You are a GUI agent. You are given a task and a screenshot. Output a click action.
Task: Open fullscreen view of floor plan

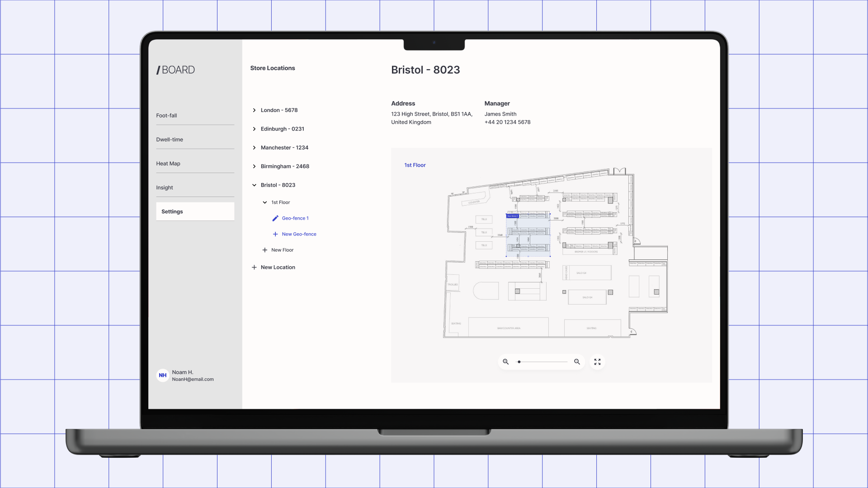[598, 362]
